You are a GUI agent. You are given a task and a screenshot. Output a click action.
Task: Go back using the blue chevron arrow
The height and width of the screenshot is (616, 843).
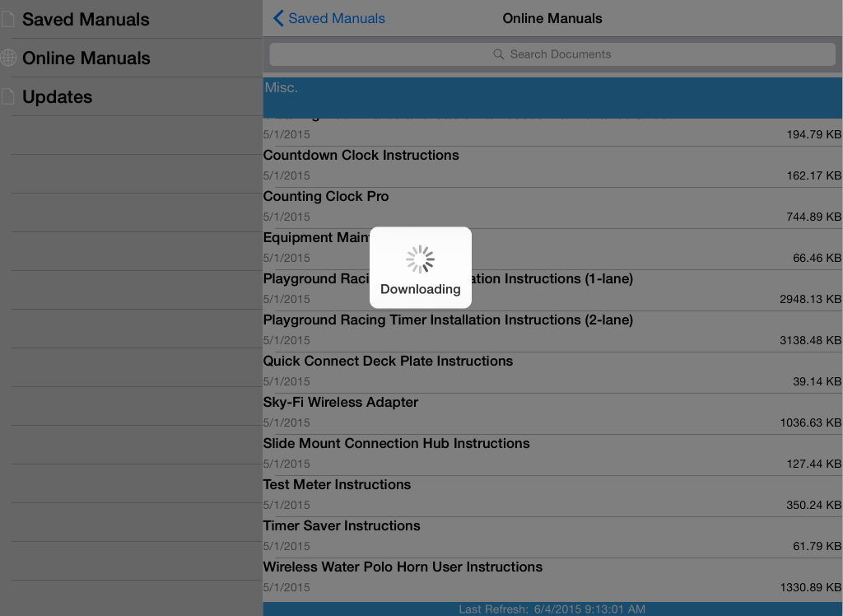tap(278, 18)
